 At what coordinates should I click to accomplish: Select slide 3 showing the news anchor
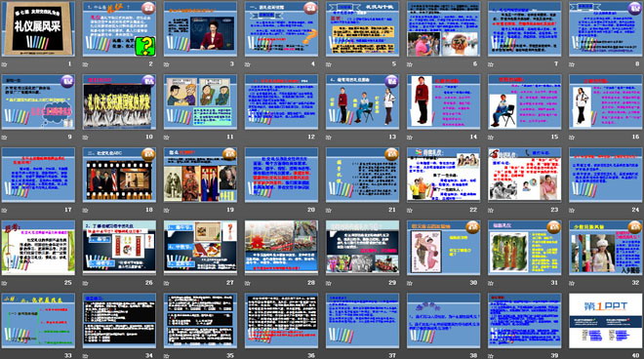point(200,28)
